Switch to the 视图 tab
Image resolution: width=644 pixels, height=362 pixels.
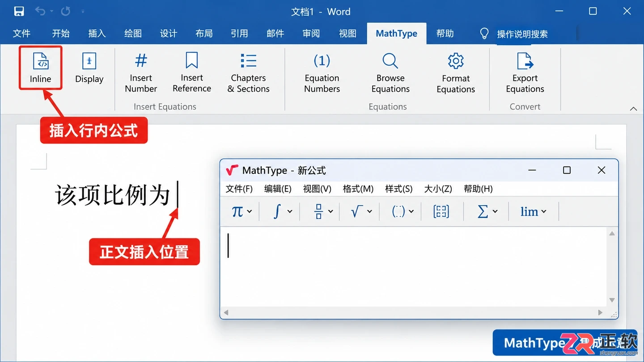[x=347, y=34]
